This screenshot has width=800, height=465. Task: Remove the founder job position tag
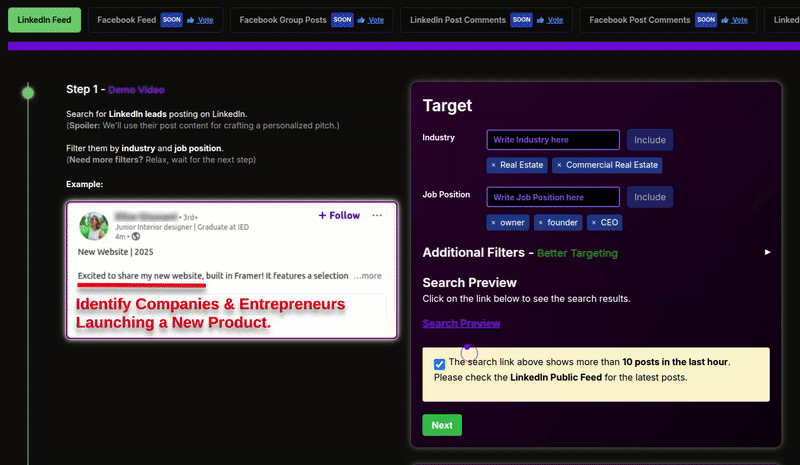[x=541, y=223]
